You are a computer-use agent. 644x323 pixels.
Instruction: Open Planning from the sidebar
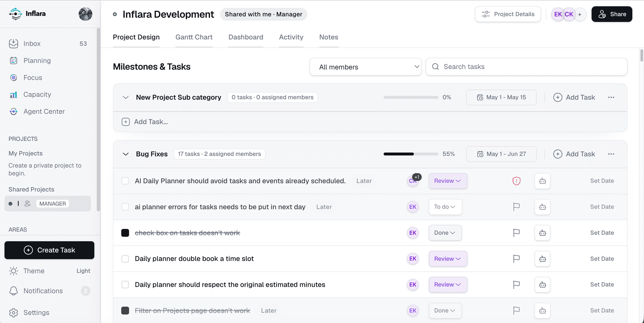pyautogui.click(x=37, y=60)
